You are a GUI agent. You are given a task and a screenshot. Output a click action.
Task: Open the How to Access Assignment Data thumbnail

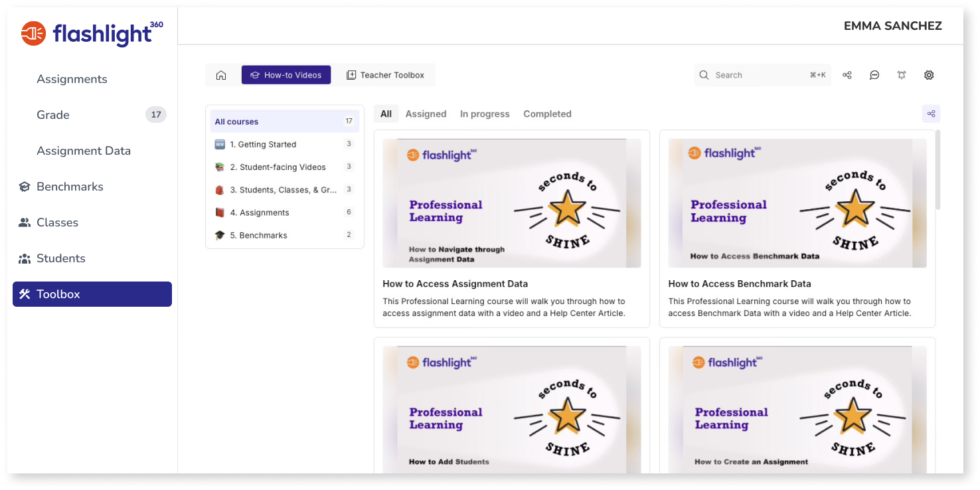click(x=512, y=203)
